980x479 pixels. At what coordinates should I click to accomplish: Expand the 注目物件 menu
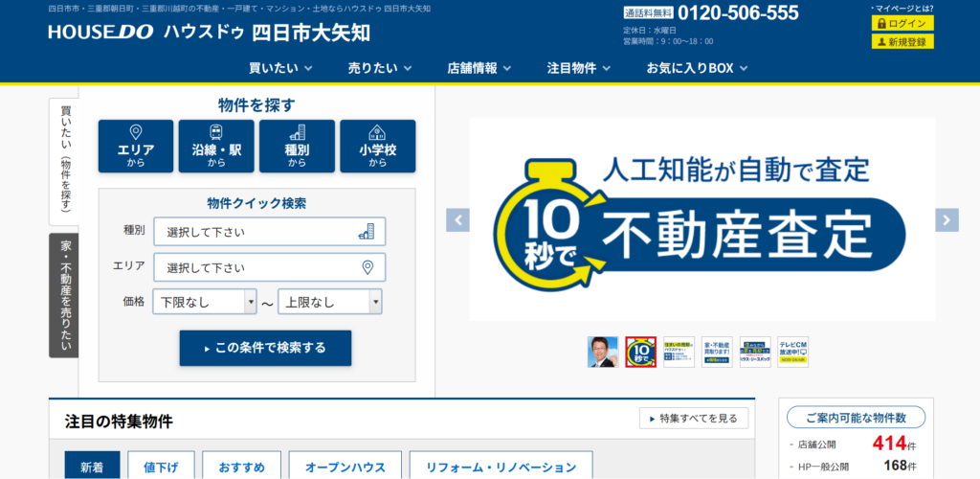[579, 68]
